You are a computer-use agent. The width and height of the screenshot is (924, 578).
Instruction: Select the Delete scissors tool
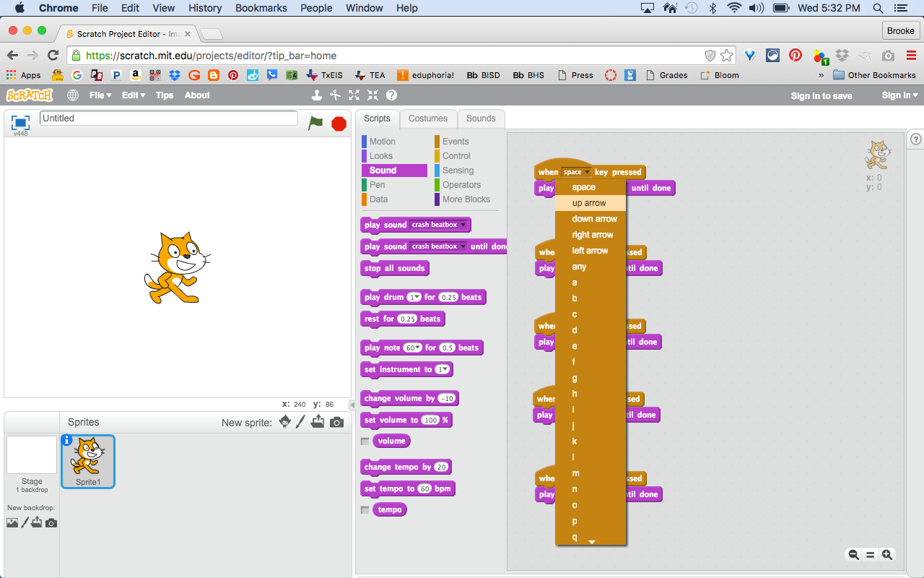point(334,95)
